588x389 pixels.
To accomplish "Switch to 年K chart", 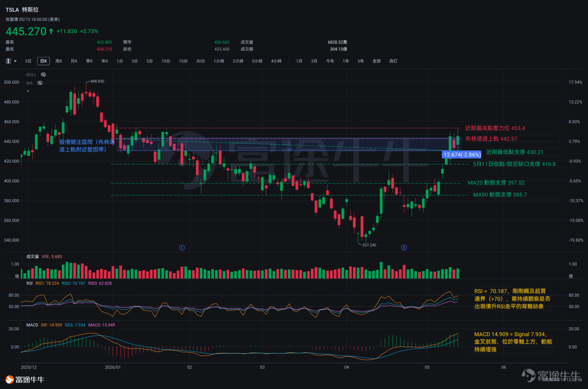I will [105, 61].
